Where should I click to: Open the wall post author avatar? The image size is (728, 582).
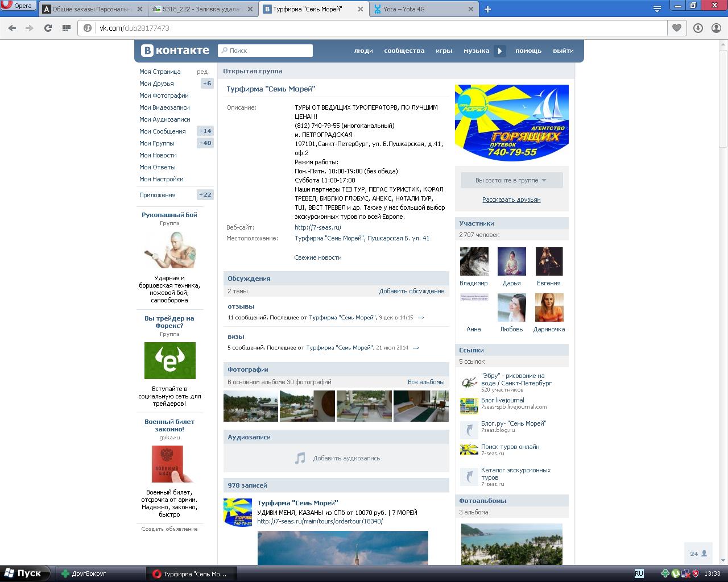pos(238,512)
